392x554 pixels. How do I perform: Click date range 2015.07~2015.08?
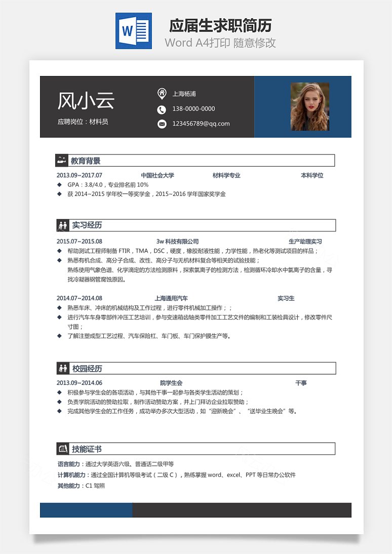click(79, 242)
